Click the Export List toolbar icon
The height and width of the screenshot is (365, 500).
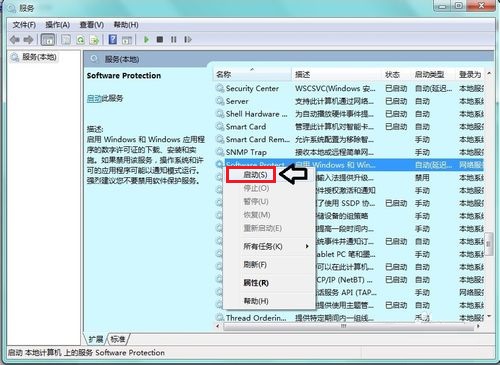point(95,40)
